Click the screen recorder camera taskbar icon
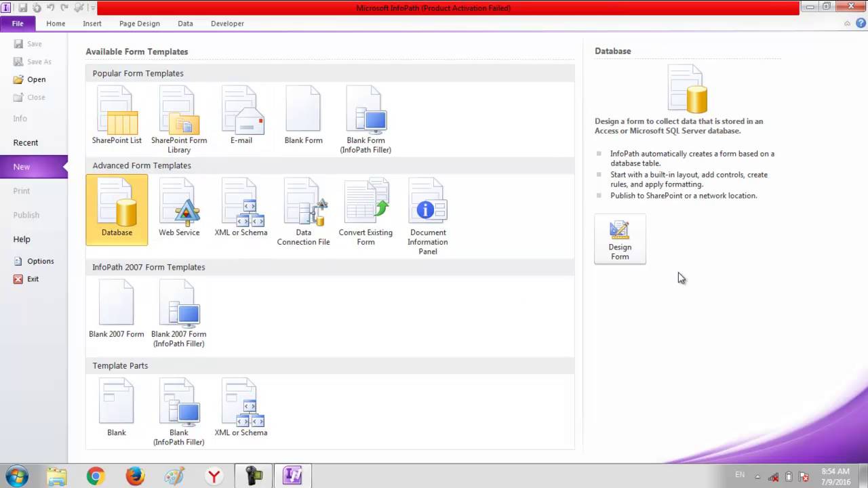The width and height of the screenshot is (868, 488). (254, 476)
